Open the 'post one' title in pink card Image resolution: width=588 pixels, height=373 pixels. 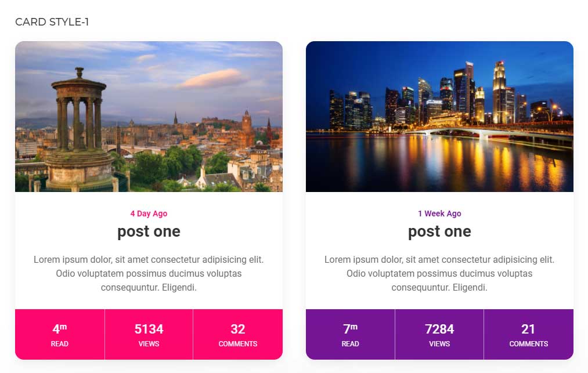(x=149, y=231)
